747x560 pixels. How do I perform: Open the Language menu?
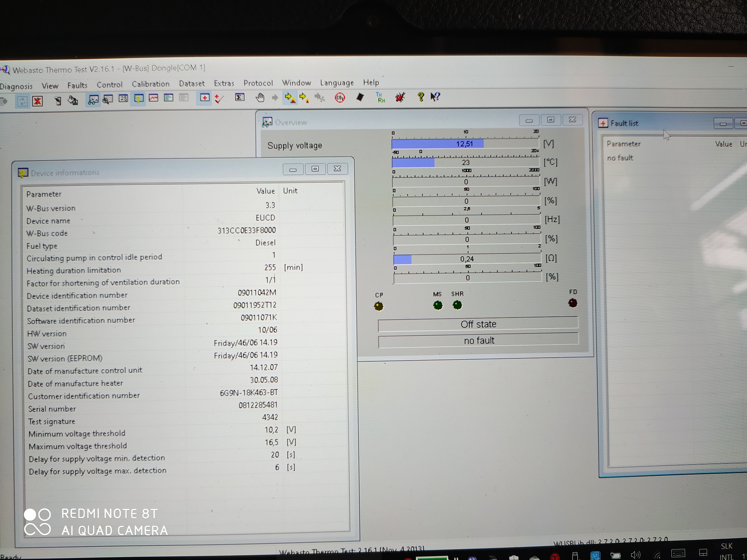click(337, 83)
